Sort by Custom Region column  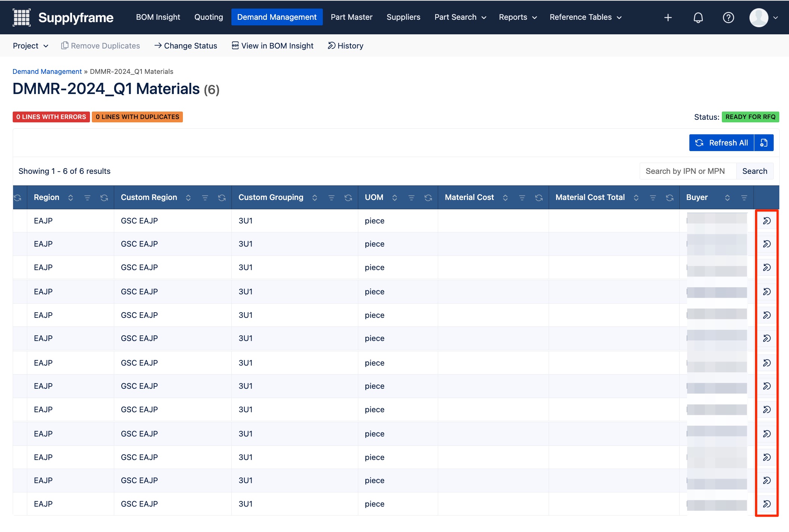[x=188, y=198]
